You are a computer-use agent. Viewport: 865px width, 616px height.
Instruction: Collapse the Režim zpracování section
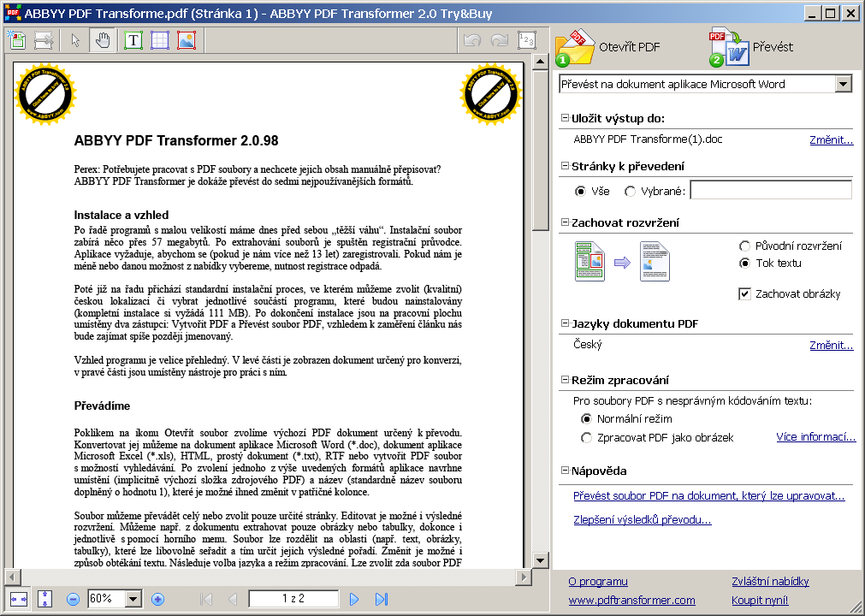coord(565,379)
